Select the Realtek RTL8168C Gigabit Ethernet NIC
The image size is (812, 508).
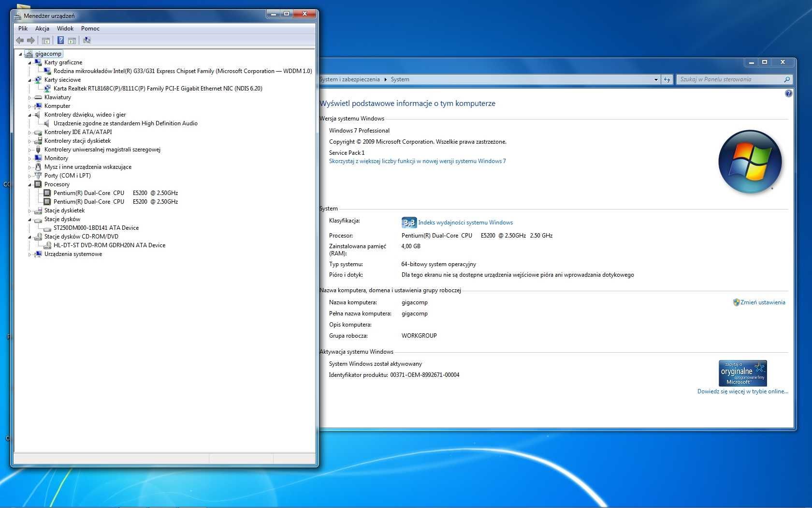coord(158,89)
